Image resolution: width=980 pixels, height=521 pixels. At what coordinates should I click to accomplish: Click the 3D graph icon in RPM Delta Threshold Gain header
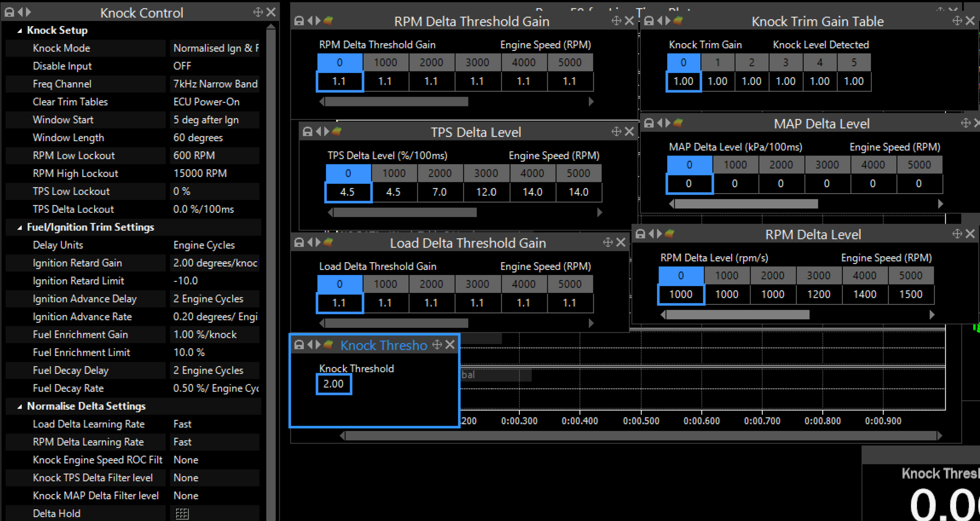329,21
